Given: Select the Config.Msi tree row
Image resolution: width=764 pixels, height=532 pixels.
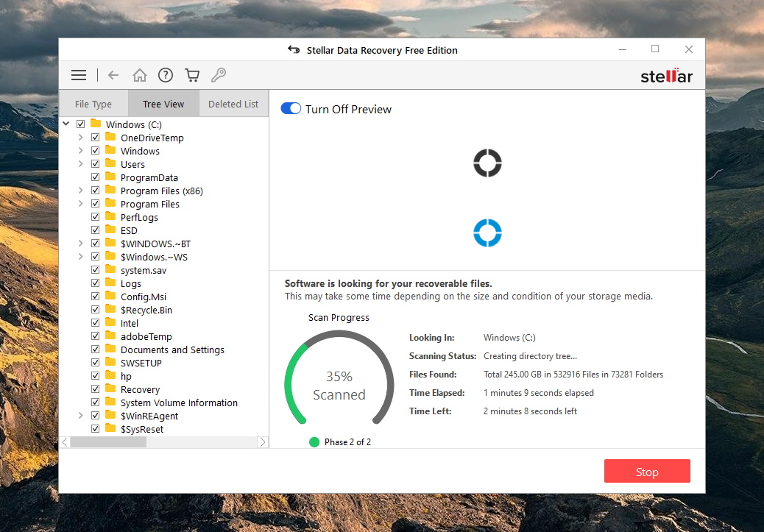Looking at the screenshot, I should (144, 297).
